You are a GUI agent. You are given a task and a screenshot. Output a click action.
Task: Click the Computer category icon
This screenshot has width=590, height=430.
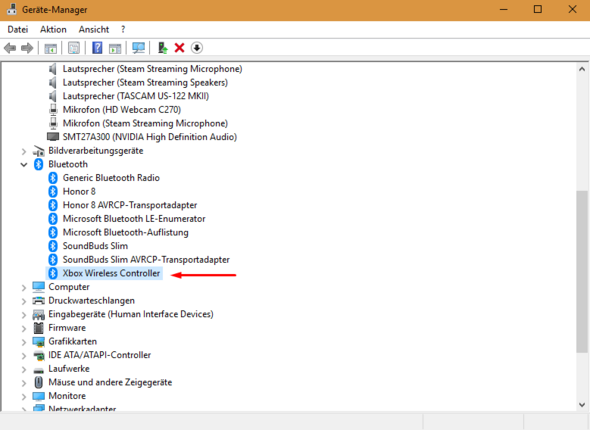(x=38, y=287)
